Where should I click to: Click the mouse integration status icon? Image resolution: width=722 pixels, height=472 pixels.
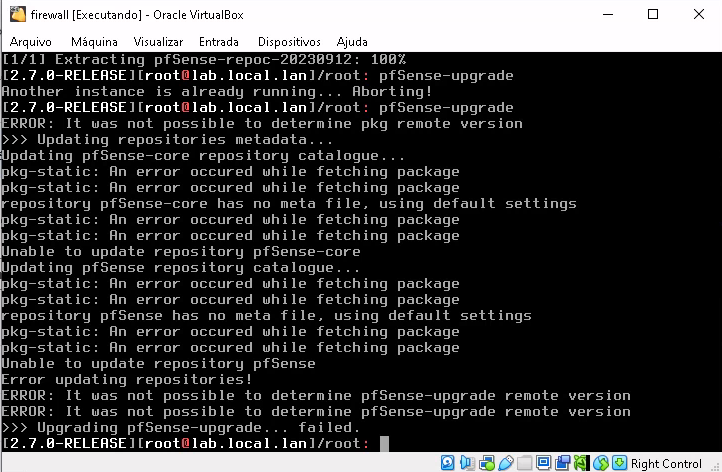pyautogui.click(x=601, y=463)
